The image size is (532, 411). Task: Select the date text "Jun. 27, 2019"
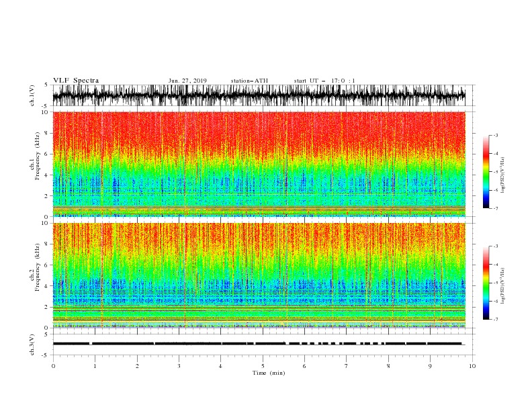click(x=187, y=81)
